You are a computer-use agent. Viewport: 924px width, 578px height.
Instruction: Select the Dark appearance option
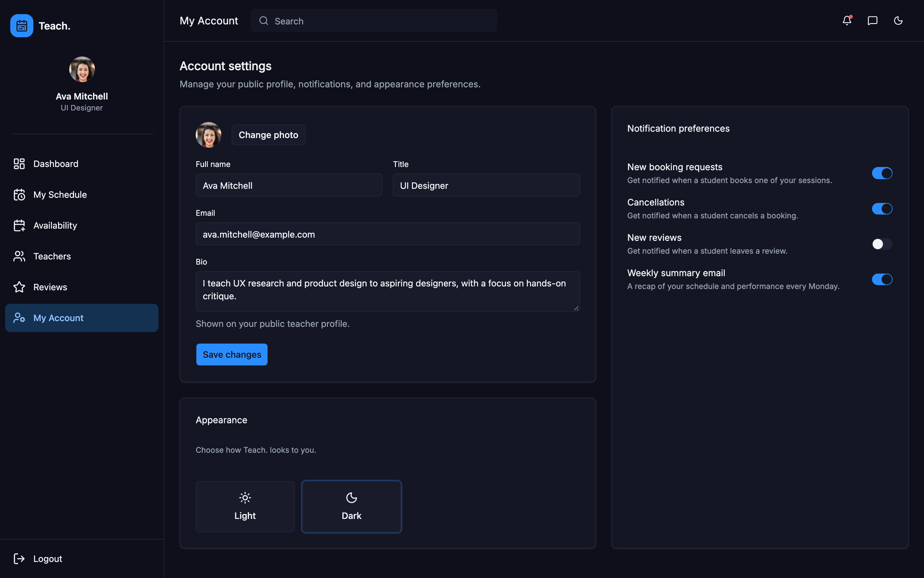coord(351,506)
